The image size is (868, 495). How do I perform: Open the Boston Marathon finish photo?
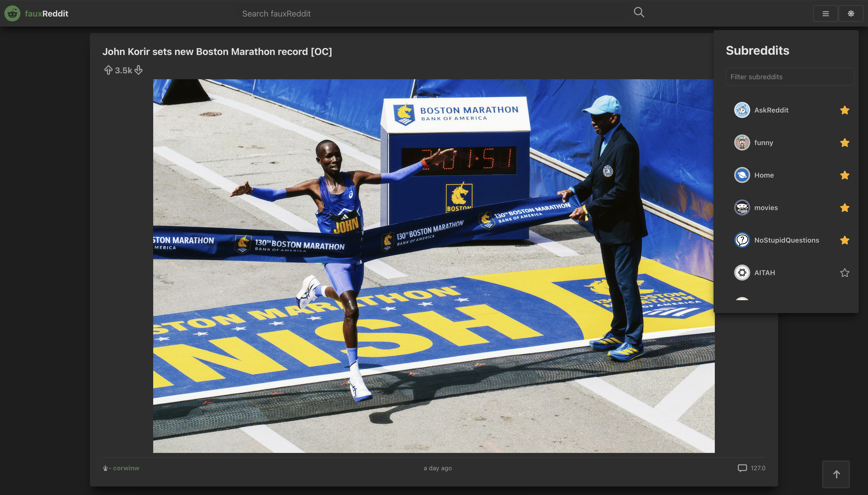pyautogui.click(x=433, y=266)
